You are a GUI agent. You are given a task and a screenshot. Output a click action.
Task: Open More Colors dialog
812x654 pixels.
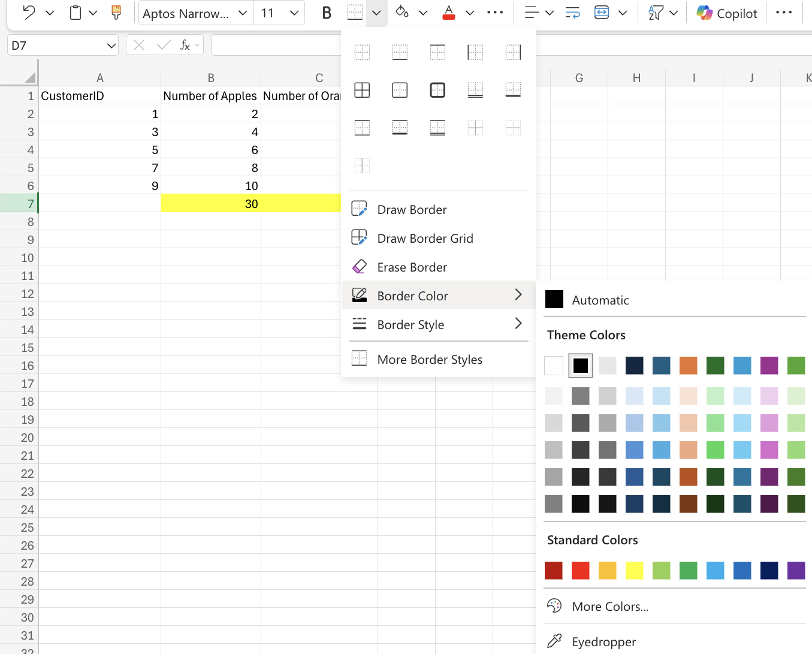tap(609, 606)
